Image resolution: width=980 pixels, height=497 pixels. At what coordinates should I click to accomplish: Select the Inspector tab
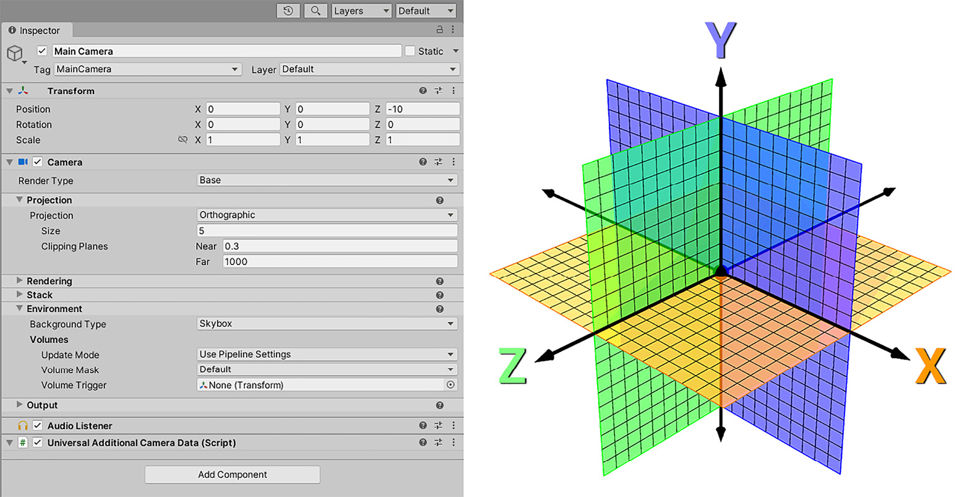click(36, 30)
